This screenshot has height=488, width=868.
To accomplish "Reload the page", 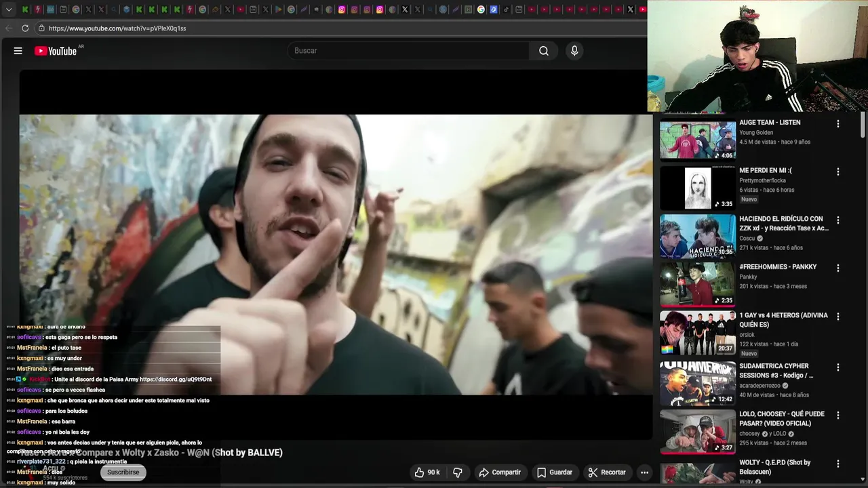I will pos(25,28).
